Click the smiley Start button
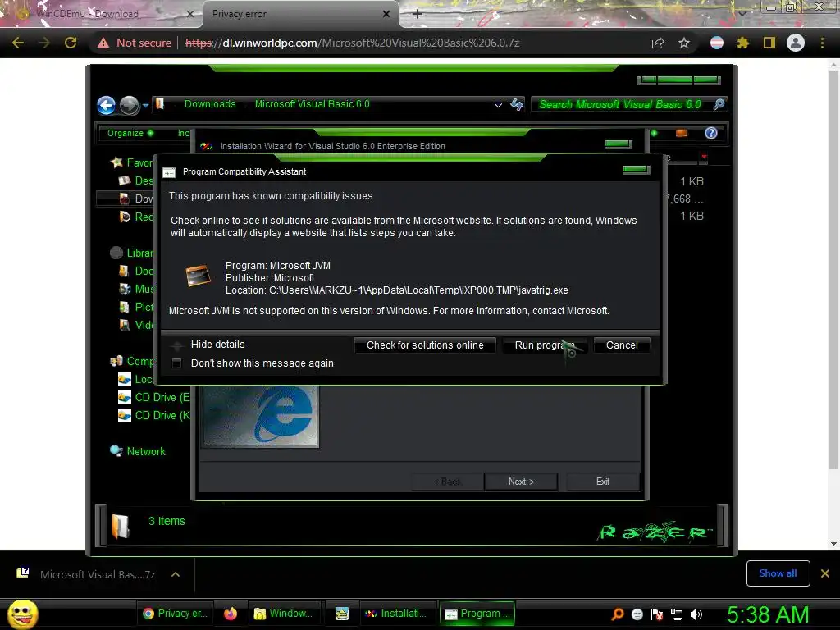 point(22,614)
